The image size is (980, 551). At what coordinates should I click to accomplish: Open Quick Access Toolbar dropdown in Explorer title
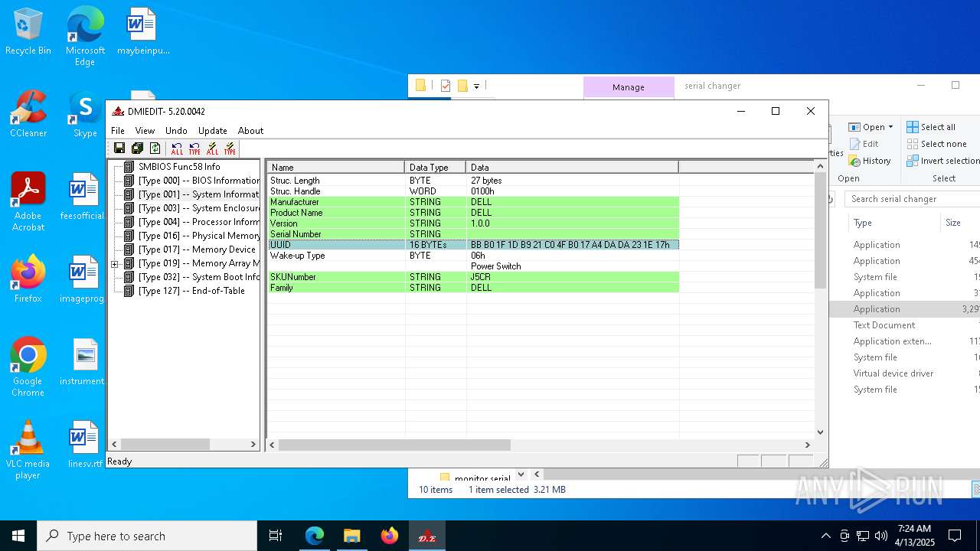pyautogui.click(x=476, y=86)
